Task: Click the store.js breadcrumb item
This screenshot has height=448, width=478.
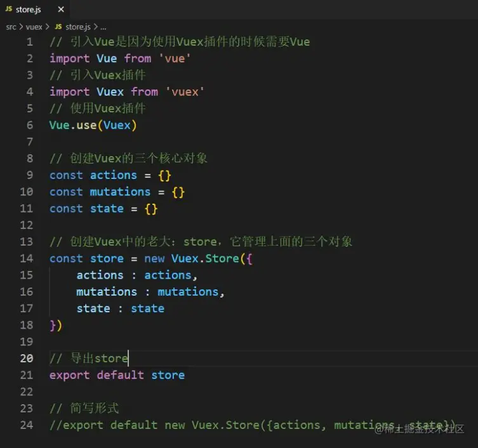Action: coord(78,27)
